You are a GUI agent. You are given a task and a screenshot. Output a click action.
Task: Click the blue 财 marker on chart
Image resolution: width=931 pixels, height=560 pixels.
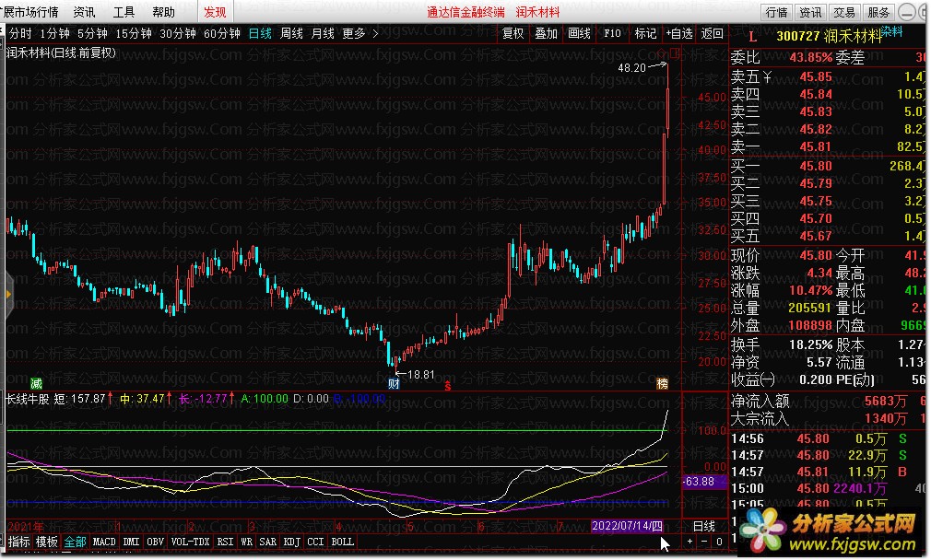[x=394, y=383]
